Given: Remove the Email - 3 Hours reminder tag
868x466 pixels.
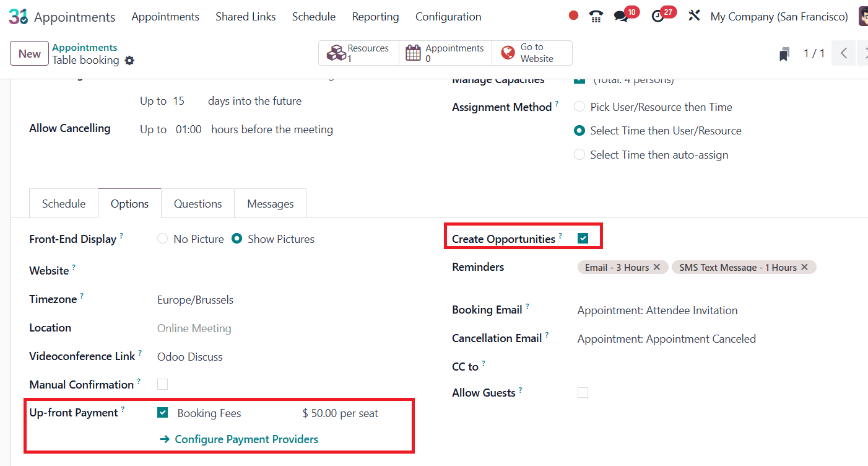Looking at the screenshot, I should point(657,267).
